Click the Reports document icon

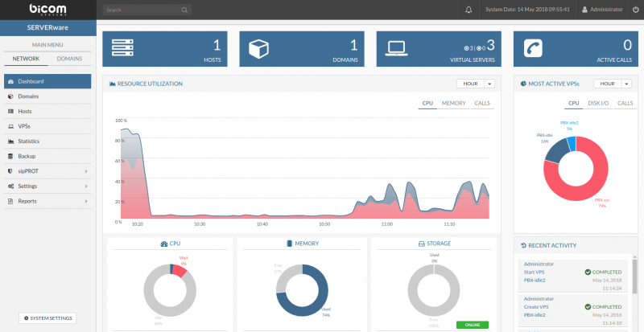(x=10, y=201)
